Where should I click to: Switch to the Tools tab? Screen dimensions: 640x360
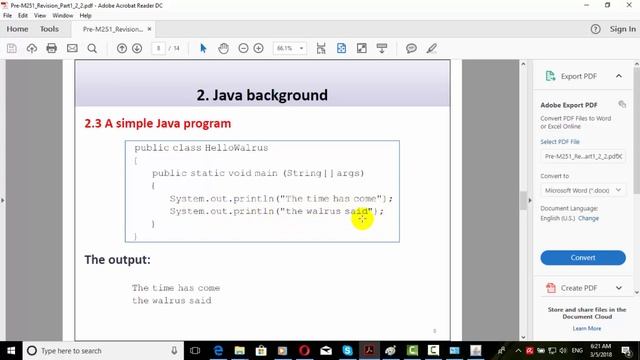coord(49,29)
